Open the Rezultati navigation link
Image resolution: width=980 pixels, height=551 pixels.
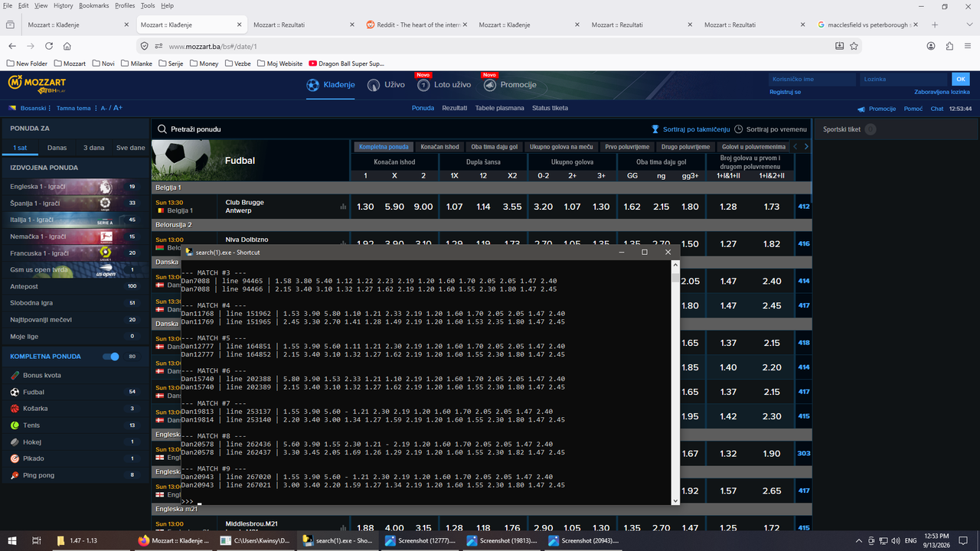point(454,109)
